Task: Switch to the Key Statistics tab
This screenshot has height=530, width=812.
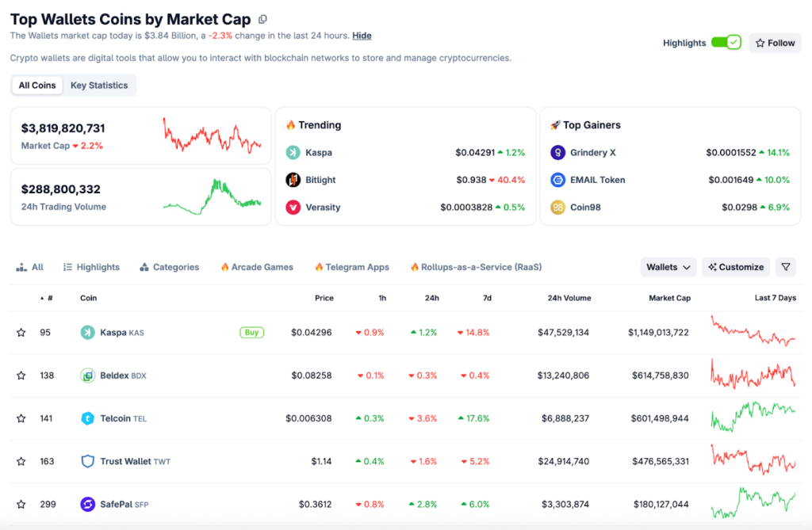Action: pos(99,85)
